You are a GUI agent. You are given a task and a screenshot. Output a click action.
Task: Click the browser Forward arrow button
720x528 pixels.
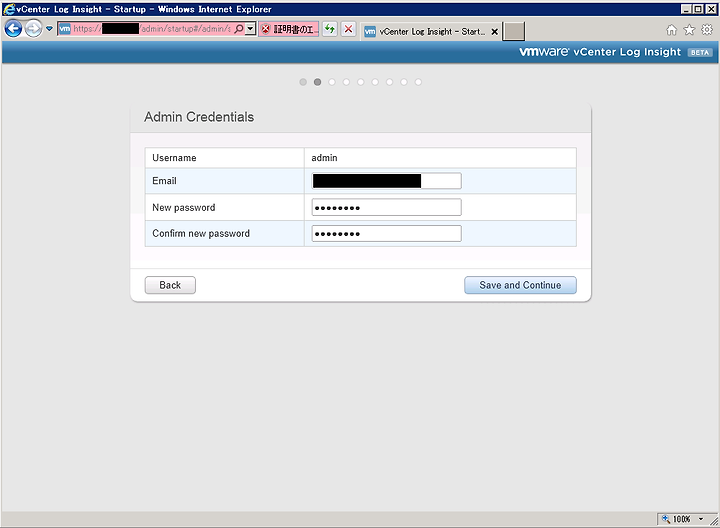point(33,29)
